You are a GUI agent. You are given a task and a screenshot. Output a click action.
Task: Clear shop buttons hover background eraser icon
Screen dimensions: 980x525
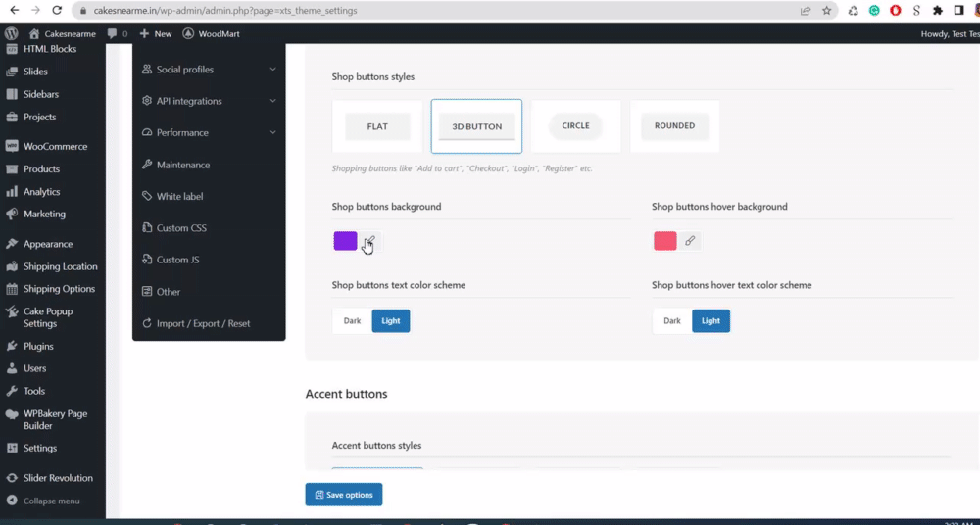tap(690, 241)
